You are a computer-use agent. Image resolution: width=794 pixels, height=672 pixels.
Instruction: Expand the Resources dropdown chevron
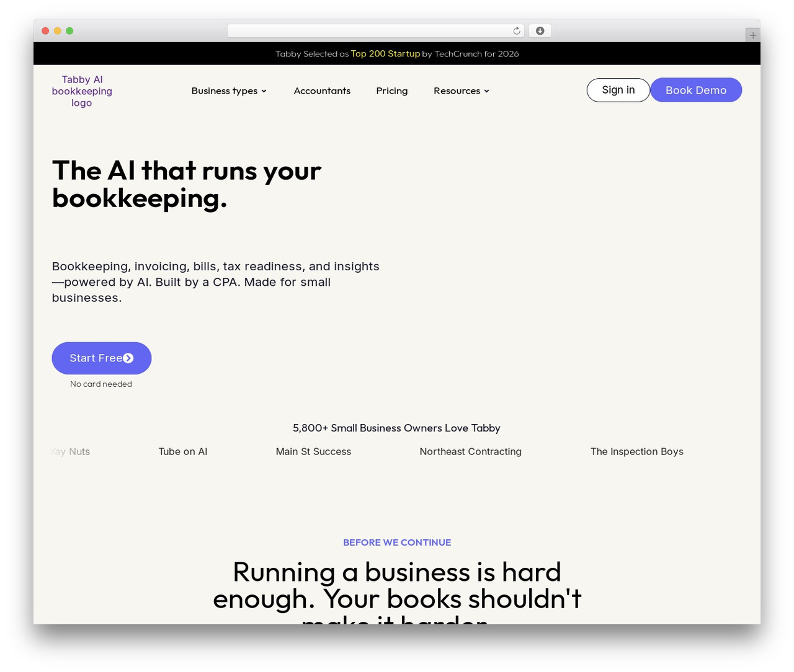click(x=486, y=91)
